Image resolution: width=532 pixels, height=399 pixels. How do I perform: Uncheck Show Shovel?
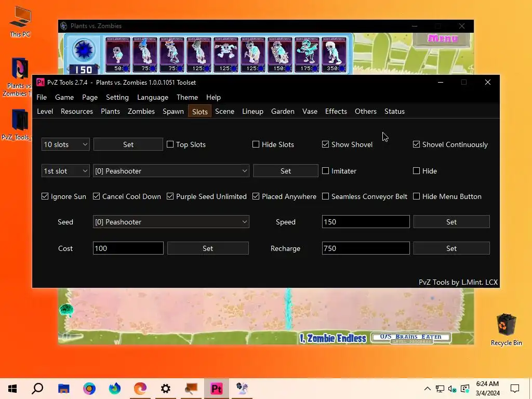pyautogui.click(x=325, y=144)
